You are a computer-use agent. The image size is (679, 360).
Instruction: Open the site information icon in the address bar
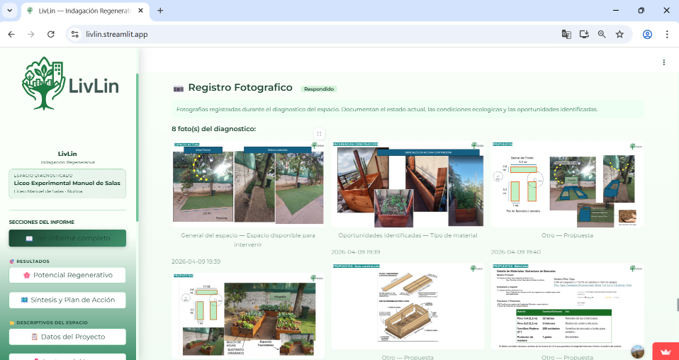(75, 34)
